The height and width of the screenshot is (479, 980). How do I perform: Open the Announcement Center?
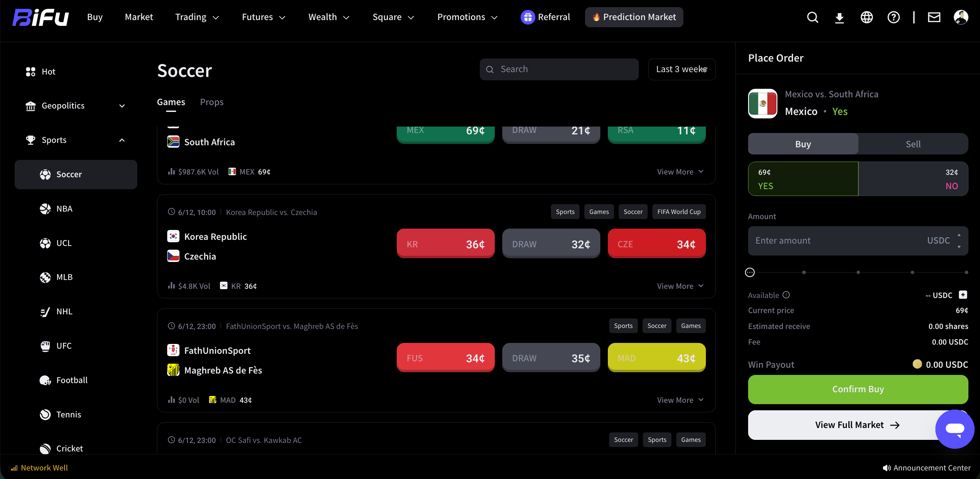[x=926, y=468]
